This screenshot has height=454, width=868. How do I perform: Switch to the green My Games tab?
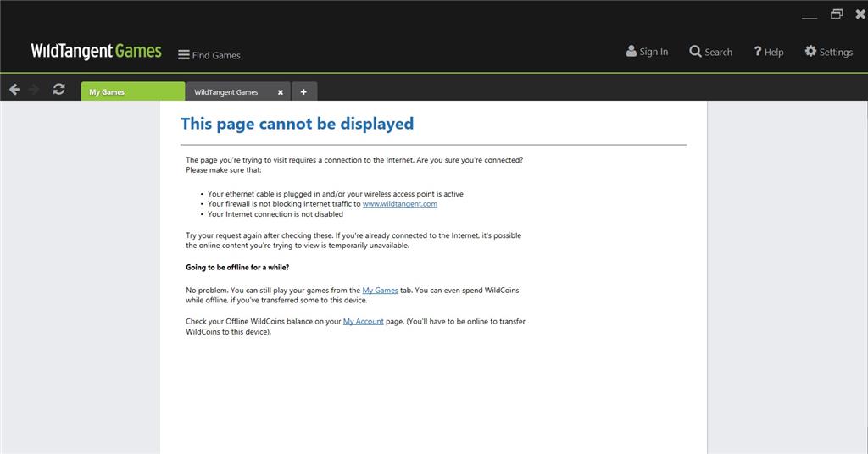[132, 91]
